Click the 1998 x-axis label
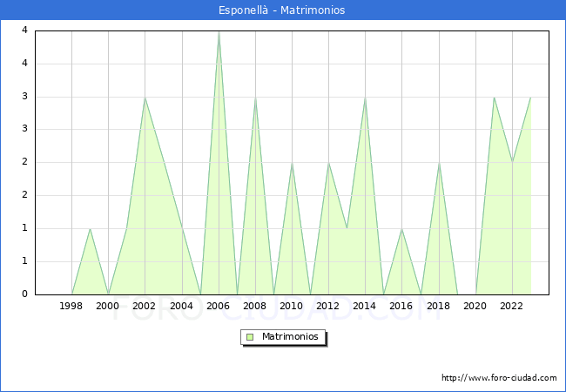This screenshot has height=392, width=566. click(71, 306)
